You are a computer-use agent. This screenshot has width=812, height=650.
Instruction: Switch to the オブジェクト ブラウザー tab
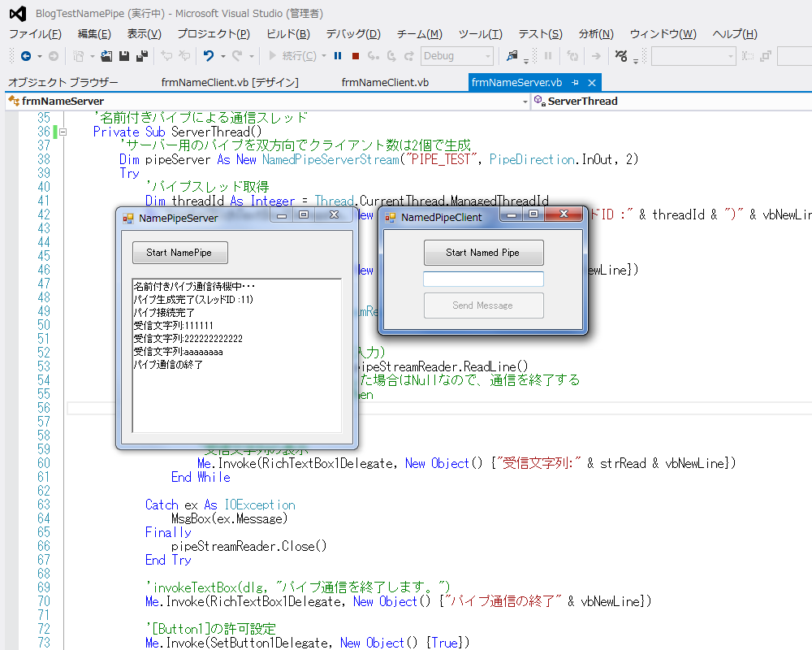63,82
